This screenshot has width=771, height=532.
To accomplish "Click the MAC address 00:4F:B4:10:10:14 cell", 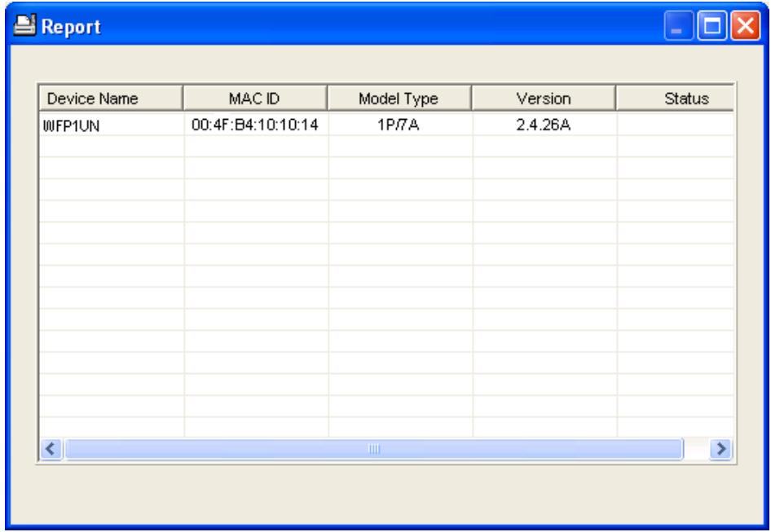I will (x=255, y=125).
